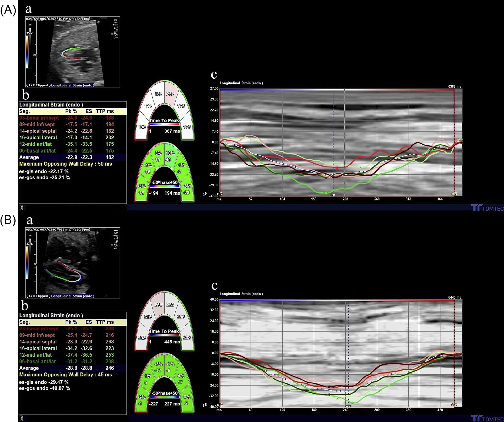Click the Longitudinal Strain (endo) label on 132 bpm image
Viewport: 504px width, 422px height.
pos(73,296)
